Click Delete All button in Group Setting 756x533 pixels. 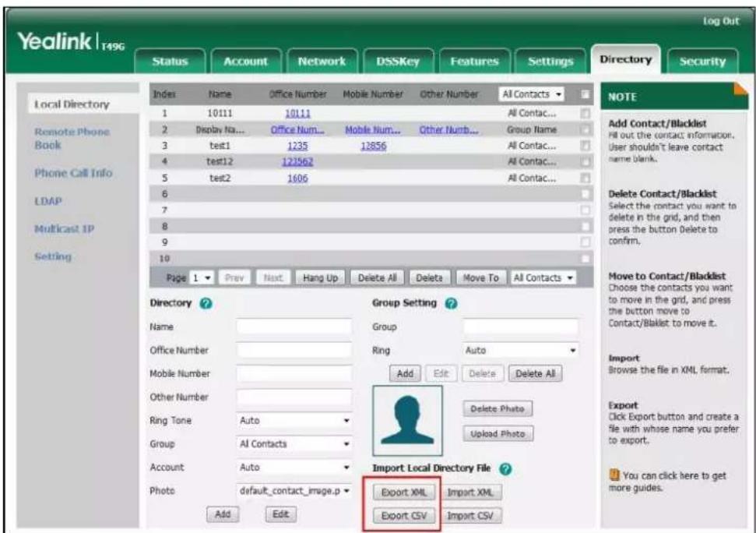[535, 373]
